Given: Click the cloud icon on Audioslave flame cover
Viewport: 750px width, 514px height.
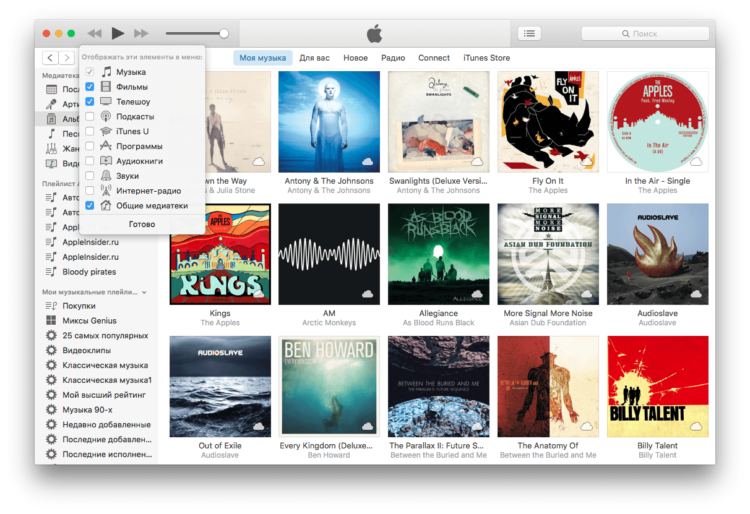Looking at the screenshot, I should (696, 294).
